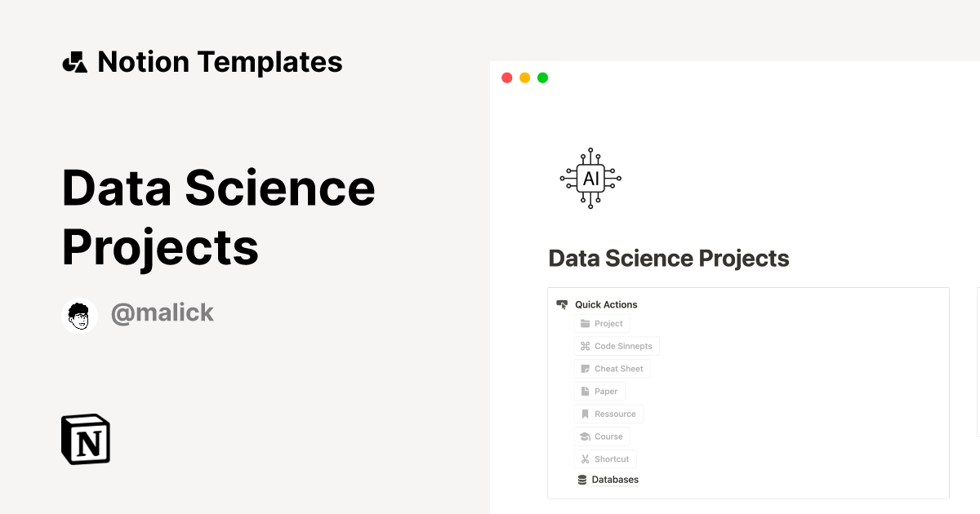Screen dimensions: 980x514
Task: Click the Notion Templates shapes icon
Action: coord(74,62)
